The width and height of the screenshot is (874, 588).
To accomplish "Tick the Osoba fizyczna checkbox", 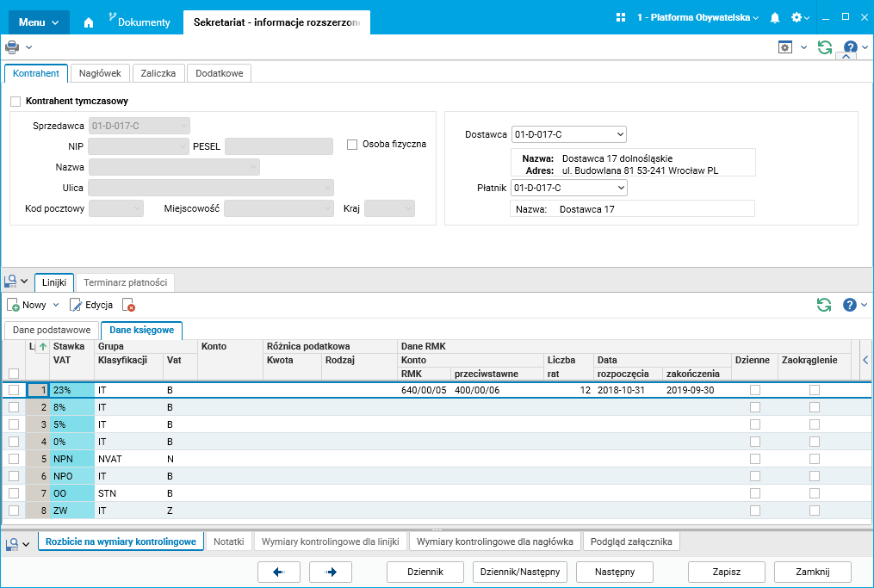I will click(x=352, y=145).
